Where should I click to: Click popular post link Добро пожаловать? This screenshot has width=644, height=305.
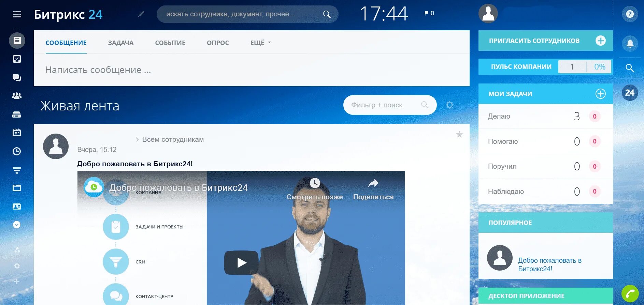pyautogui.click(x=550, y=264)
